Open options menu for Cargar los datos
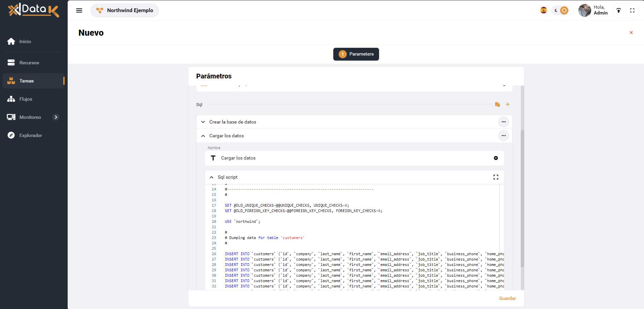 503,136
